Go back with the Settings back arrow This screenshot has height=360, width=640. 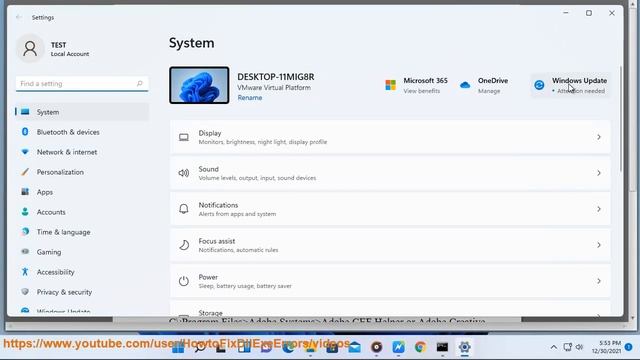19,17
